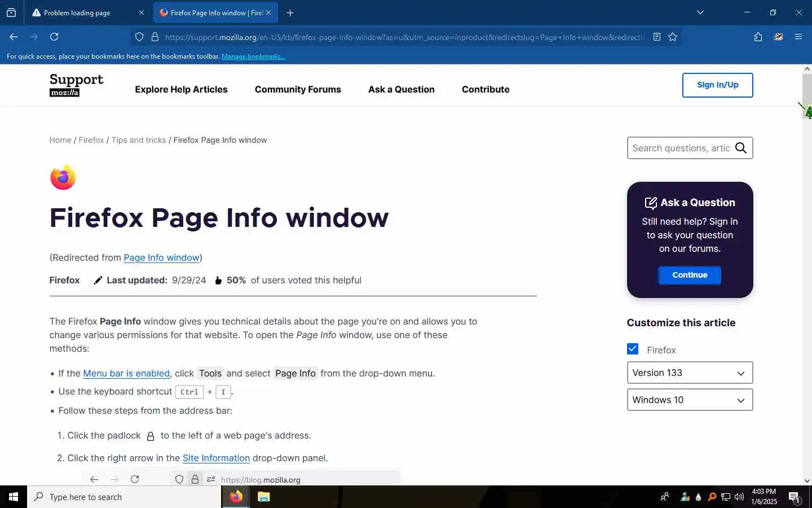The width and height of the screenshot is (812, 508).
Task: Open Firefox View (recent browsing) icon
Action: 11,12
